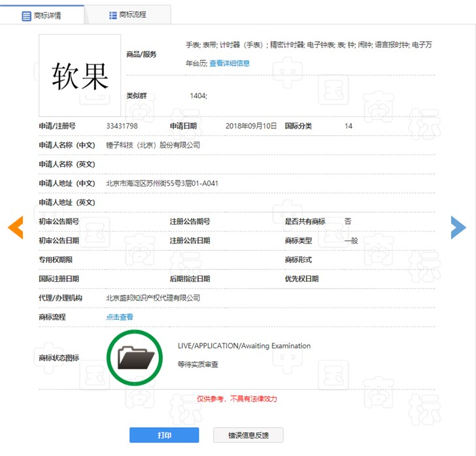The image size is (476, 456).
Task: Go to previous trademark with orange arrow
Action: tap(16, 227)
